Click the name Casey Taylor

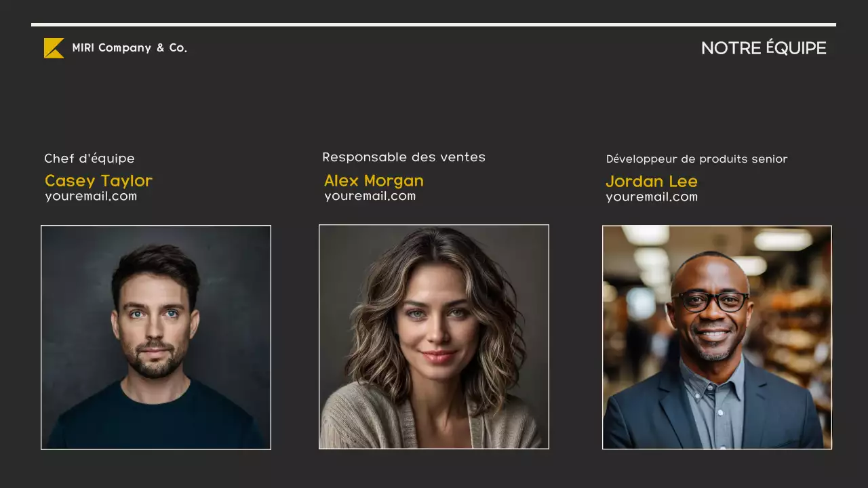[x=98, y=181]
